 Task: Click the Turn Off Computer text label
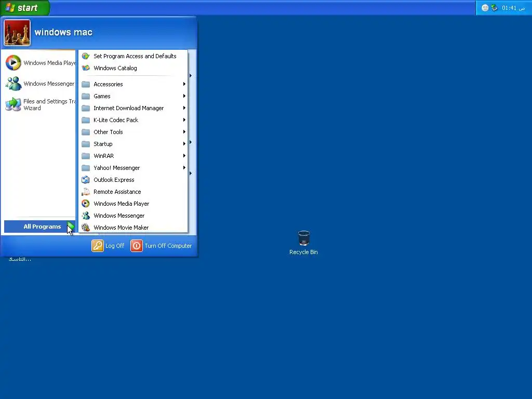coord(168,246)
